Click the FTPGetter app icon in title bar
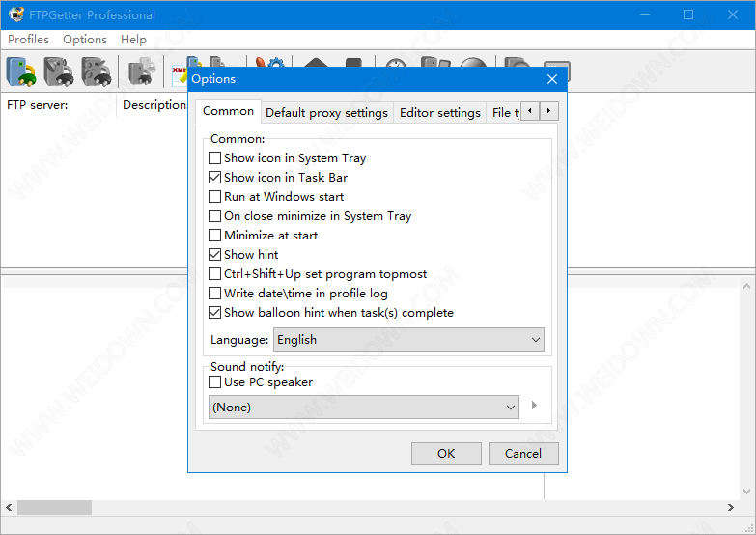 click(x=16, y=14)
